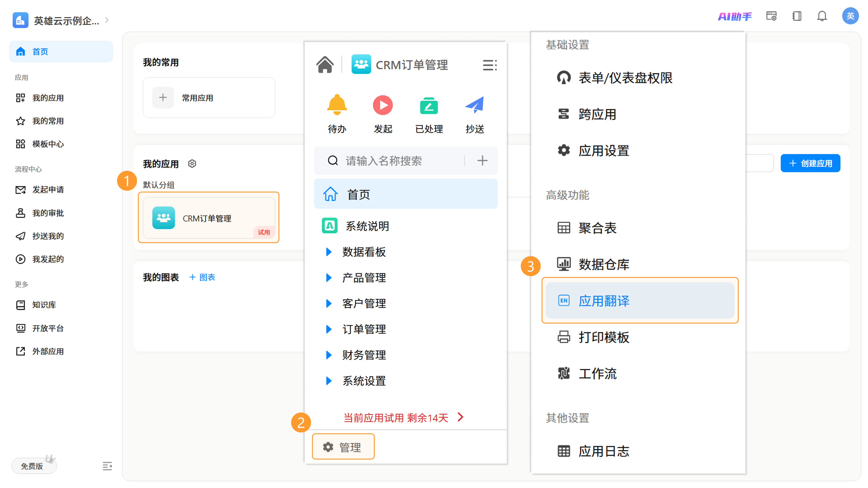868x488 pixels.
Task: Click the 管理 button
Action: [343, 447]
